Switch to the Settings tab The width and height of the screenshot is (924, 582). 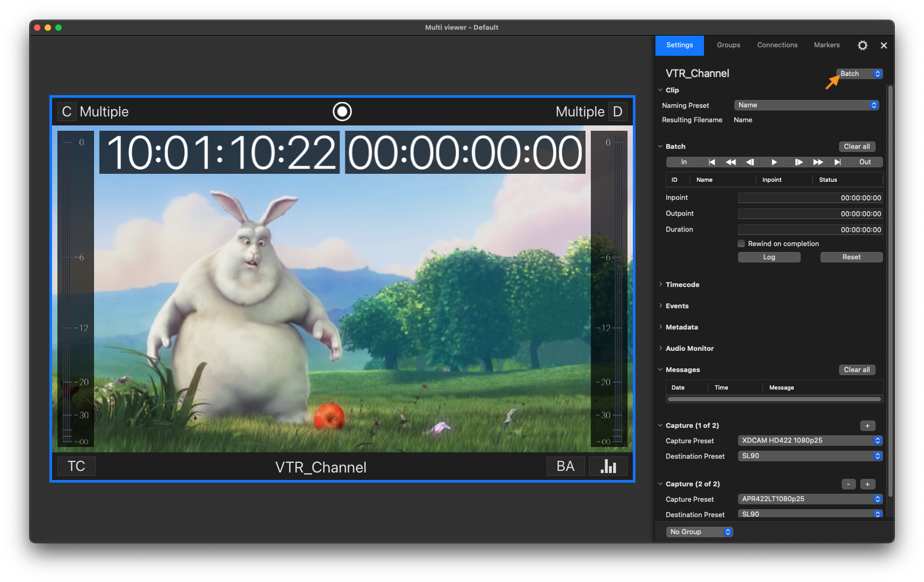pyautogui.click(x=680, y=46)
